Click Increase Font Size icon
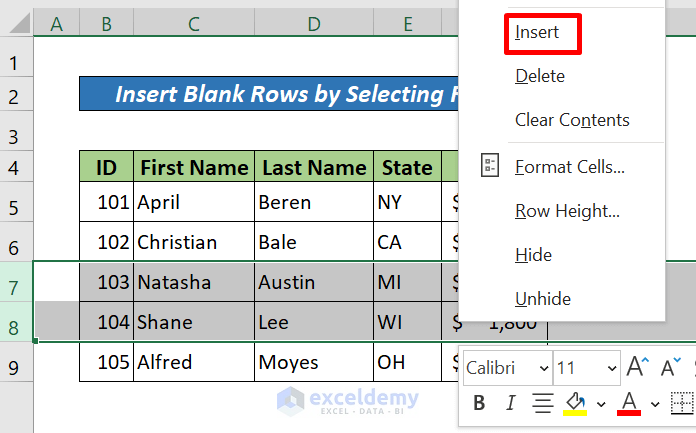The height and width of the screenshot is (433, 696). pyautogui.click(x=637, y=367)
